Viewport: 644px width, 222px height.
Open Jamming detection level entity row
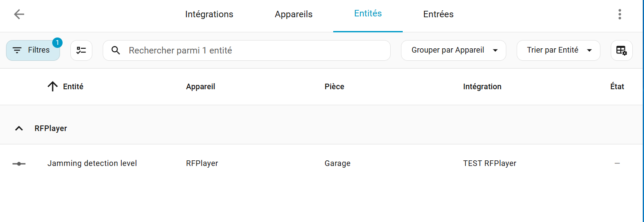point(92,163)
